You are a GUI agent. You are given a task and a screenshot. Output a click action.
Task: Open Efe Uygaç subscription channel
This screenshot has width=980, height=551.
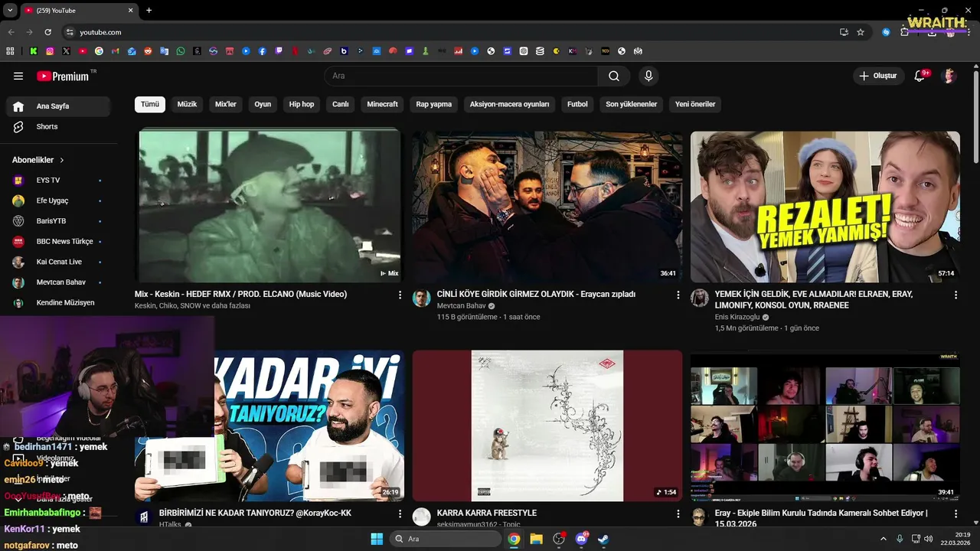tap(58, 201)
